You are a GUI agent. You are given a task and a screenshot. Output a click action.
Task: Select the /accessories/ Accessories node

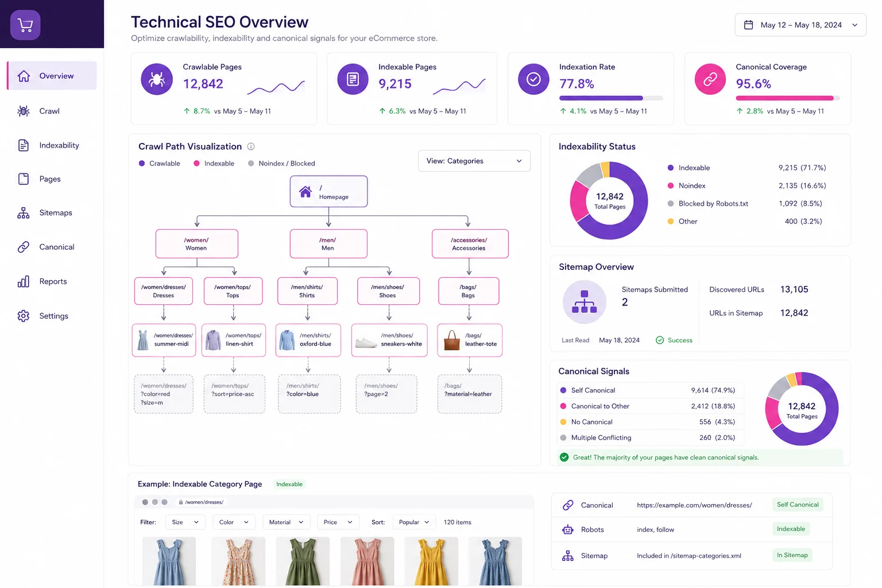470,244
